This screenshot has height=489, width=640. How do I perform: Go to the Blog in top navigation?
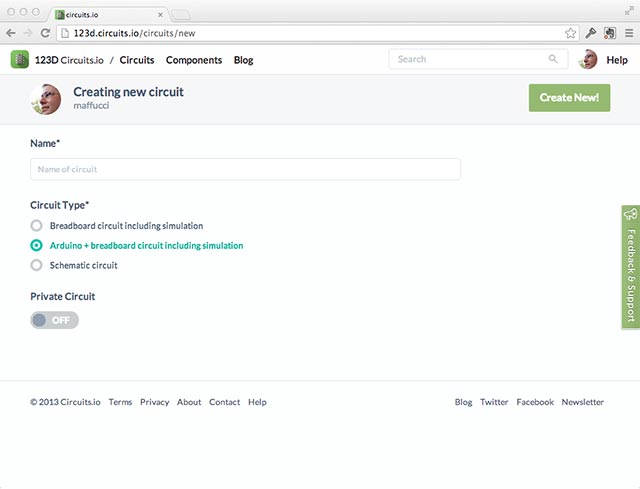(x=243, y=60)
